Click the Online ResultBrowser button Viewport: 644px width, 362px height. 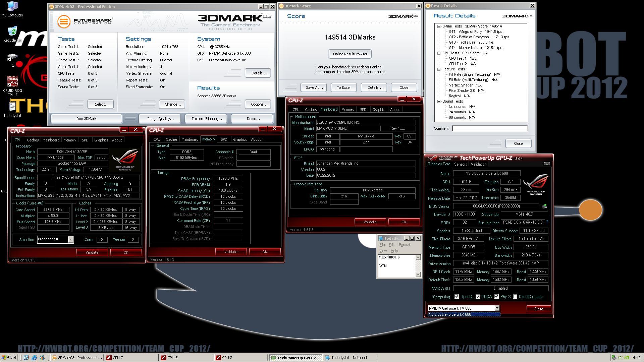[x=350, y=54]
